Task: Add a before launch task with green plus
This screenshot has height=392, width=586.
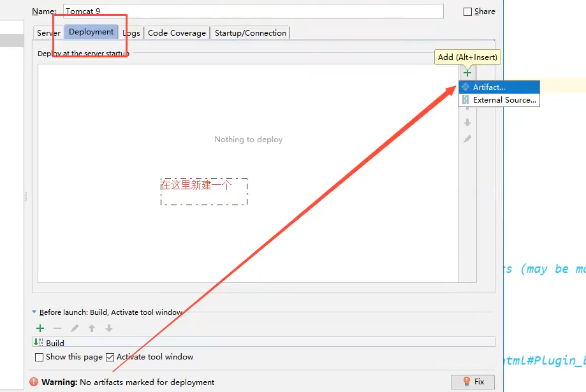Action: (x=40, y=328)
